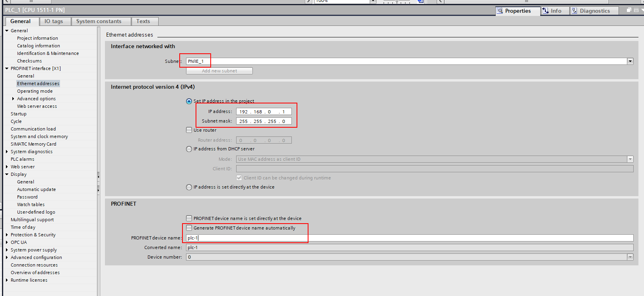The image size is (644, 296).
Task: Select Password under Display
Action: (27, 197)
